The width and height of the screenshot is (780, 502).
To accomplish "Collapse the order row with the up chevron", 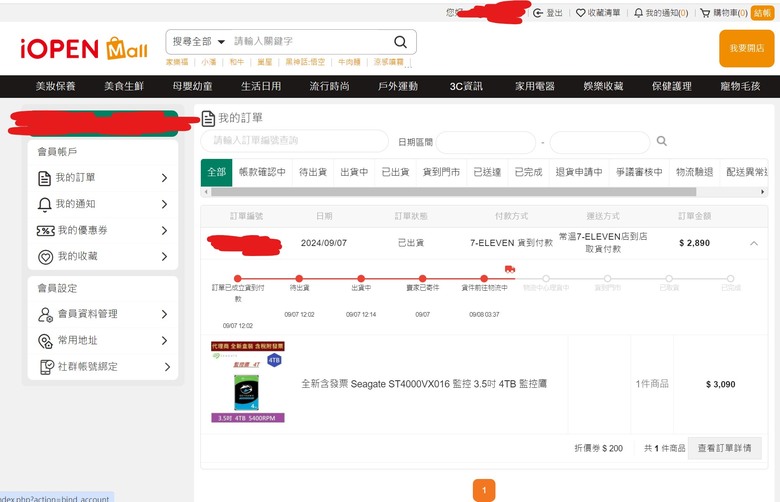I will [x=754, y=243].
